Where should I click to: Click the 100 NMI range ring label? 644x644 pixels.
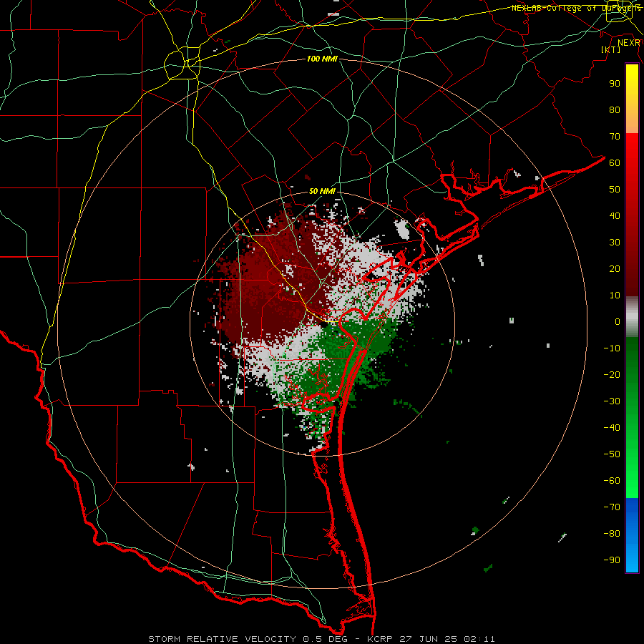pos(322,59)
